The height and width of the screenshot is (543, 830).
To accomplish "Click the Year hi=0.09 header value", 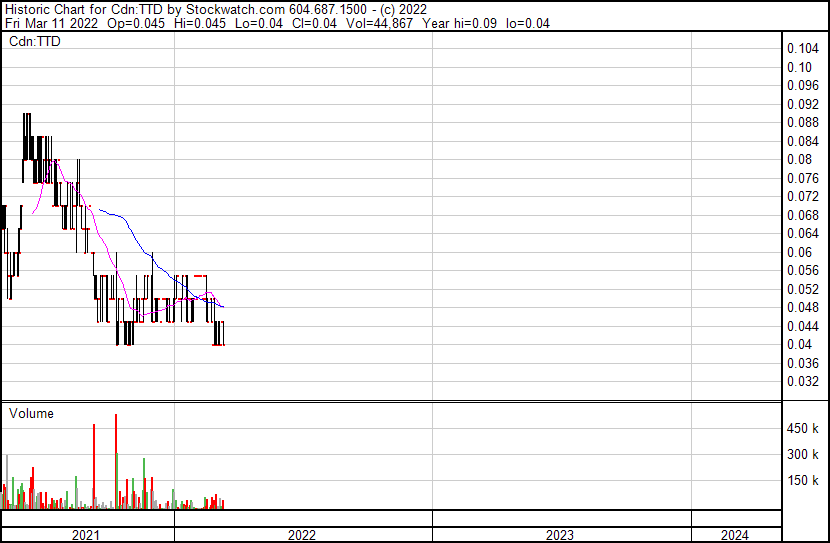I will pyautogui.click(x=467, y=23).
